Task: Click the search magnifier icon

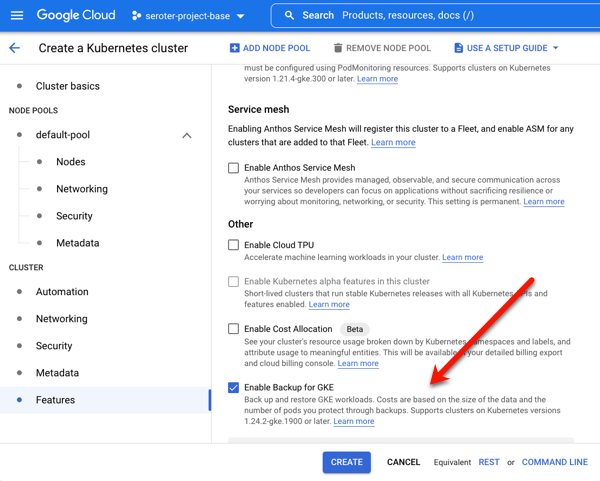Action: (x=289, y=16)
